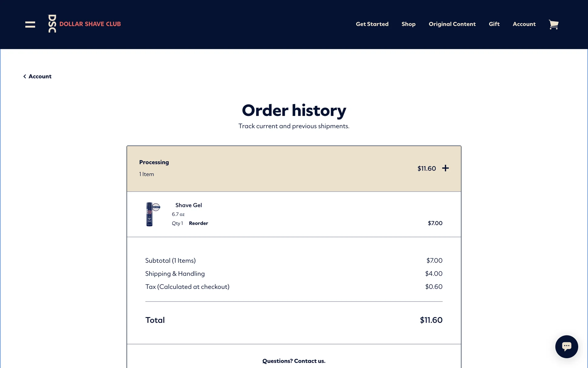Click the Dollar Shave Club wordmark
588x368 pixels.
point(90,24)
